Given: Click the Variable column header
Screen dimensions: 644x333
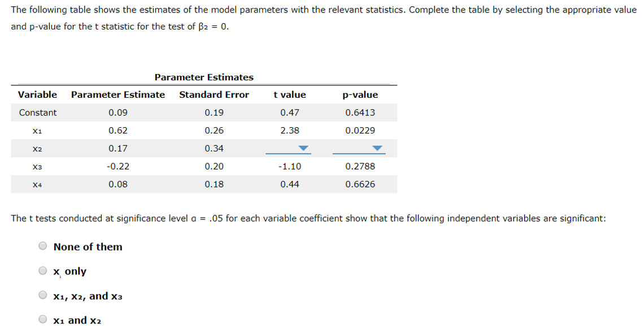Looking at the screenshot, I should pyautogui.click(x=37, y=94).
